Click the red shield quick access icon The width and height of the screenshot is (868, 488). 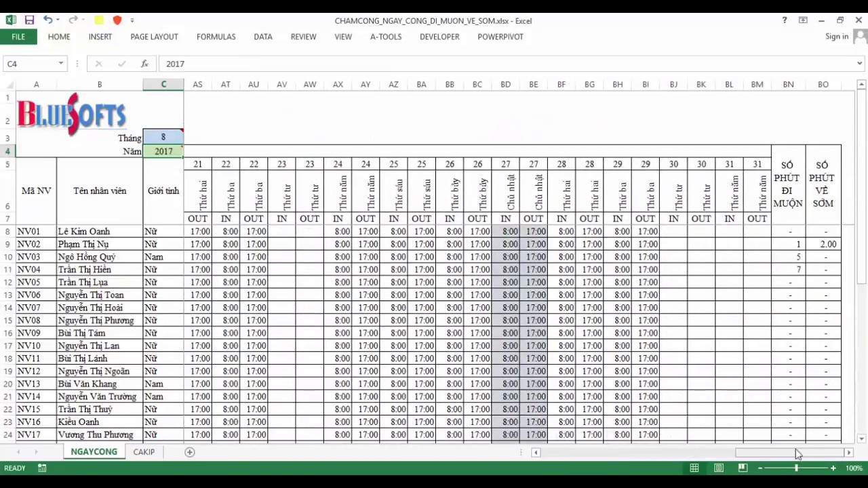coord(117,20)
